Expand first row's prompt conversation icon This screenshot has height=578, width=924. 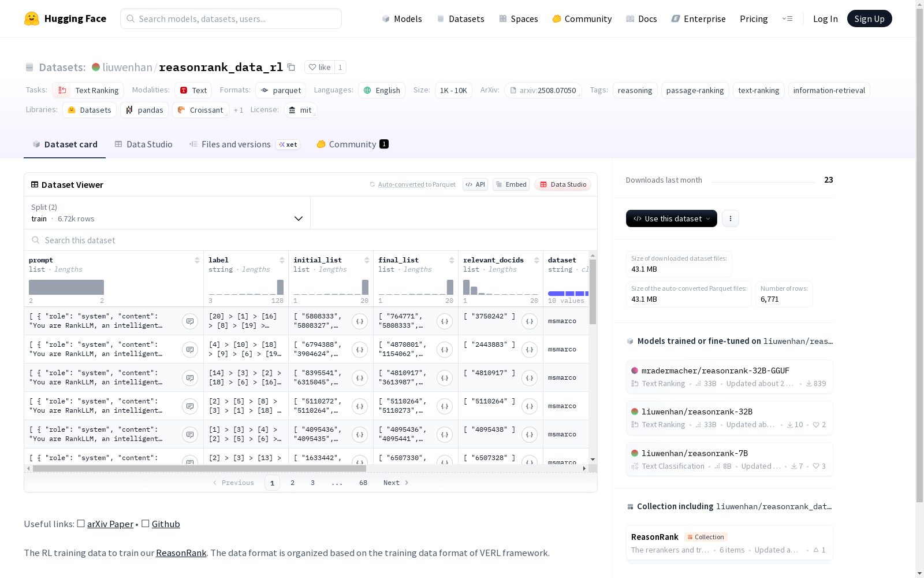pos(190,321)
